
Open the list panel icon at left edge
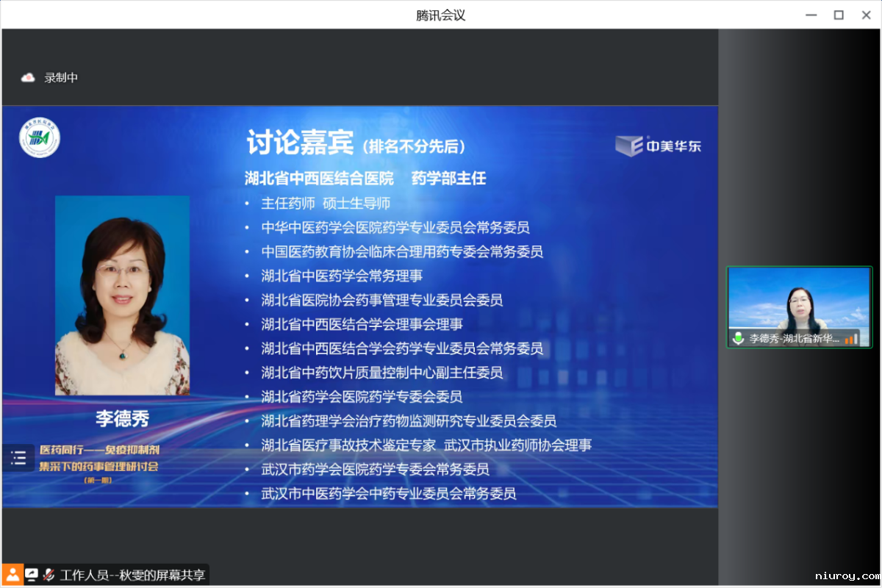(18, 459)
